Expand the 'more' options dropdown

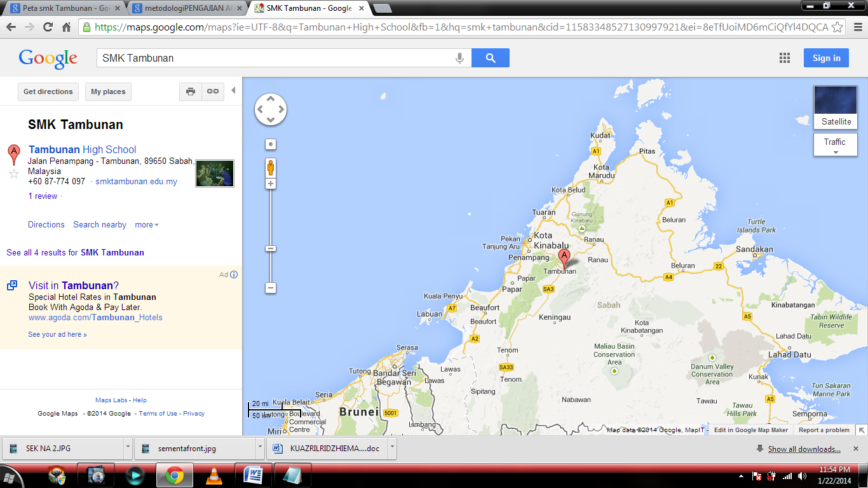pos(147,224)
